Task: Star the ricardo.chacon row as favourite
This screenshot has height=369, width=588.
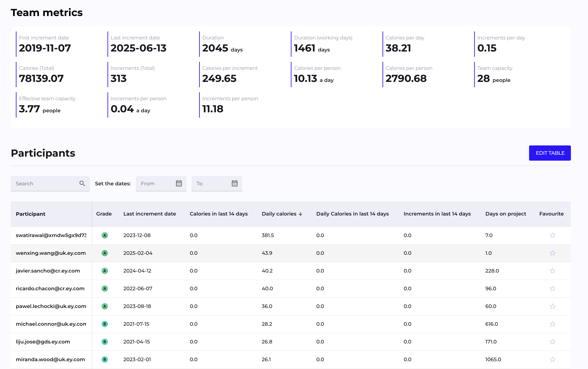Action: pos(552,289)
